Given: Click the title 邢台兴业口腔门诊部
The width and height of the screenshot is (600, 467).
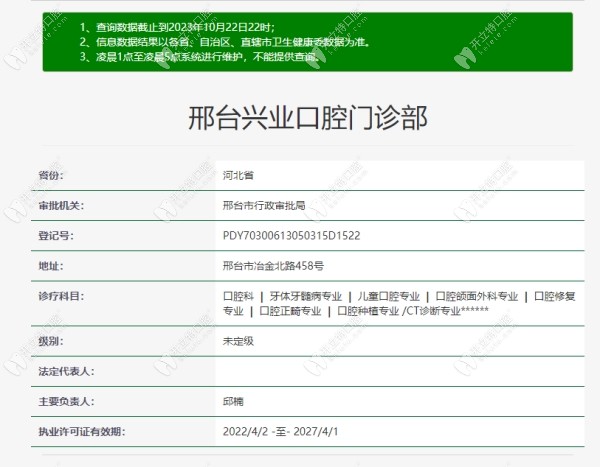Looking at the screenshot, I should pyautogui.click(x=308, y=118).
